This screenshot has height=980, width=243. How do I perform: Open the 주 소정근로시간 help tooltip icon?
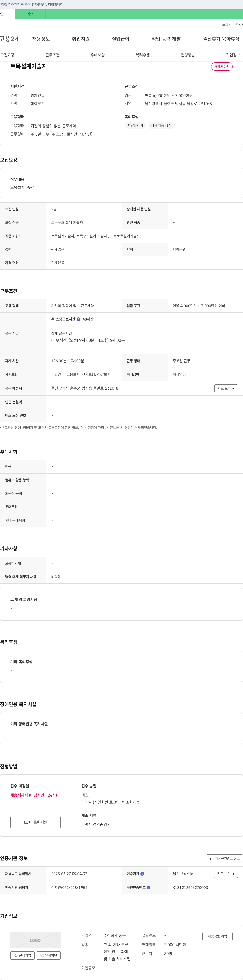[x=78, y=319]
